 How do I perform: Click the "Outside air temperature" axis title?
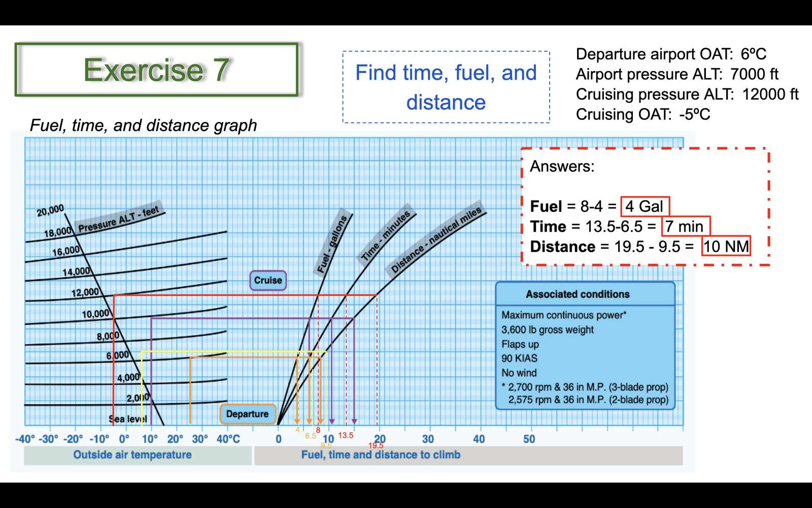click(x=132, y=455)
